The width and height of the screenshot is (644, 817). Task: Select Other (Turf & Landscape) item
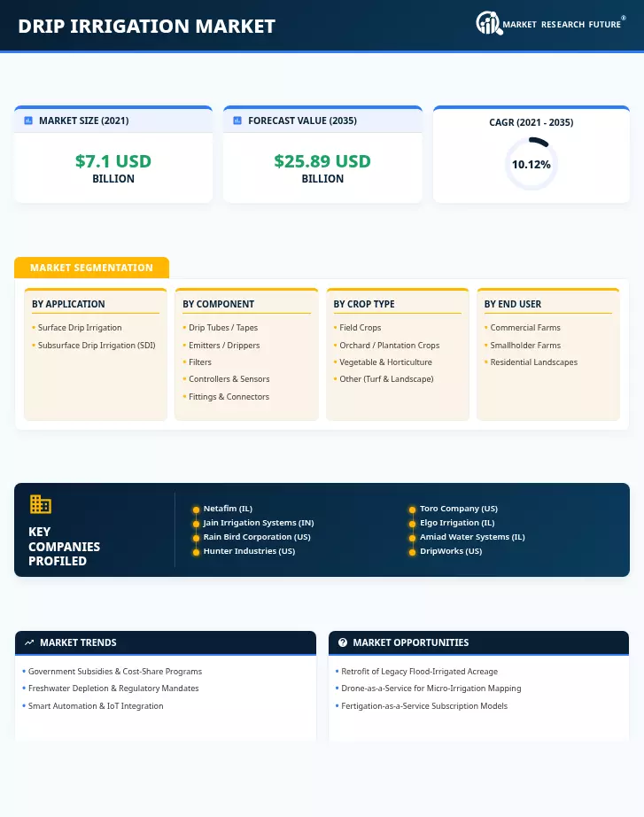pyautogui.click(x=386, y=379)
